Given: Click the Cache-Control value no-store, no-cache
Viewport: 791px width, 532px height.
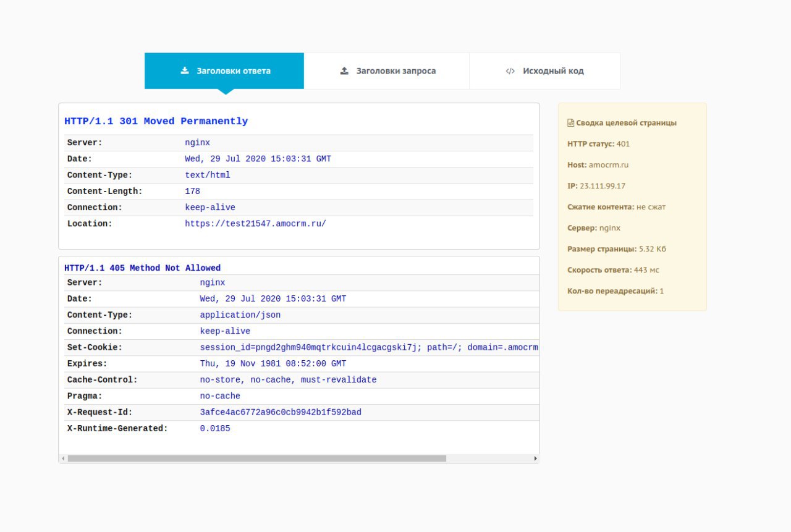Looking at the screenshot, I should coord(288,379).
